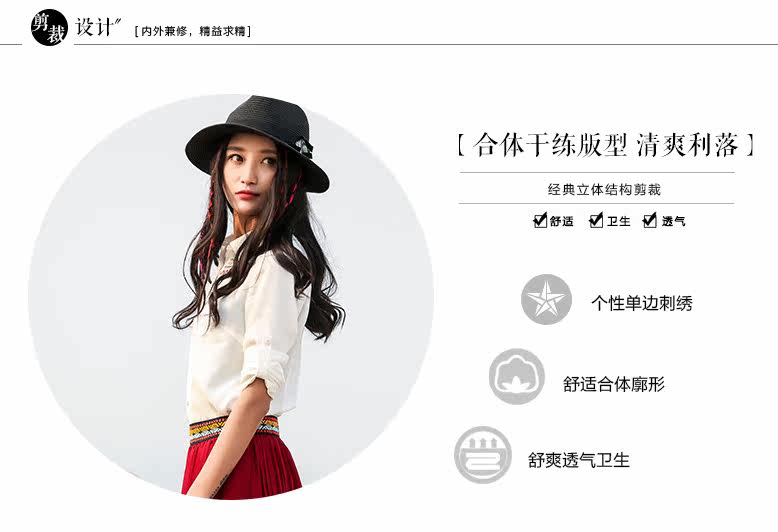Toggle the 舒适 checkbox
Screen dimensions: 778x532
click(540, 220)
